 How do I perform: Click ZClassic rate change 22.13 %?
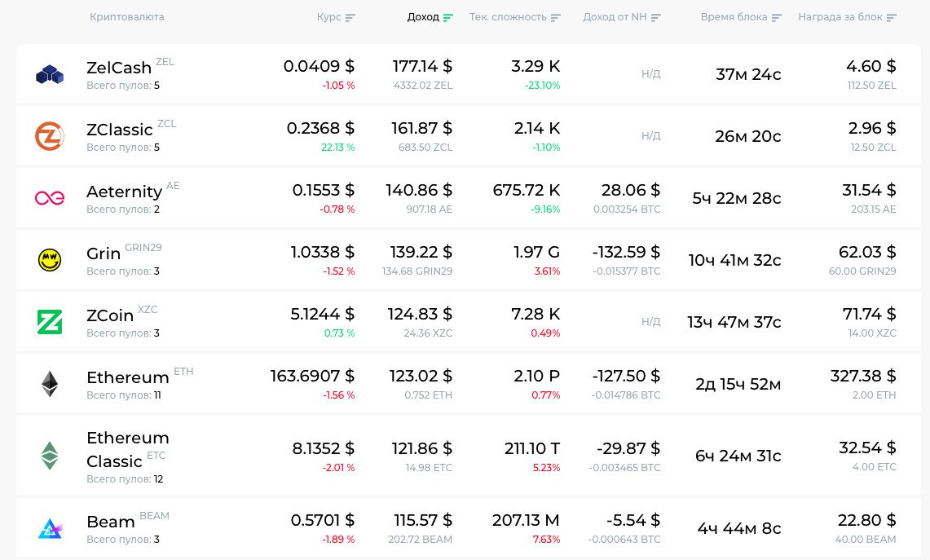pos(337,147)
